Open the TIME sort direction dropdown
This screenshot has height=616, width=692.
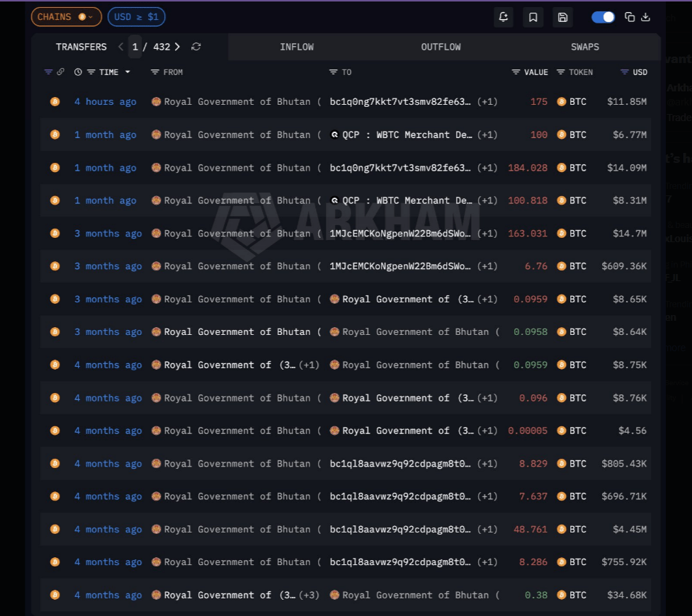[x=127, y=72]
